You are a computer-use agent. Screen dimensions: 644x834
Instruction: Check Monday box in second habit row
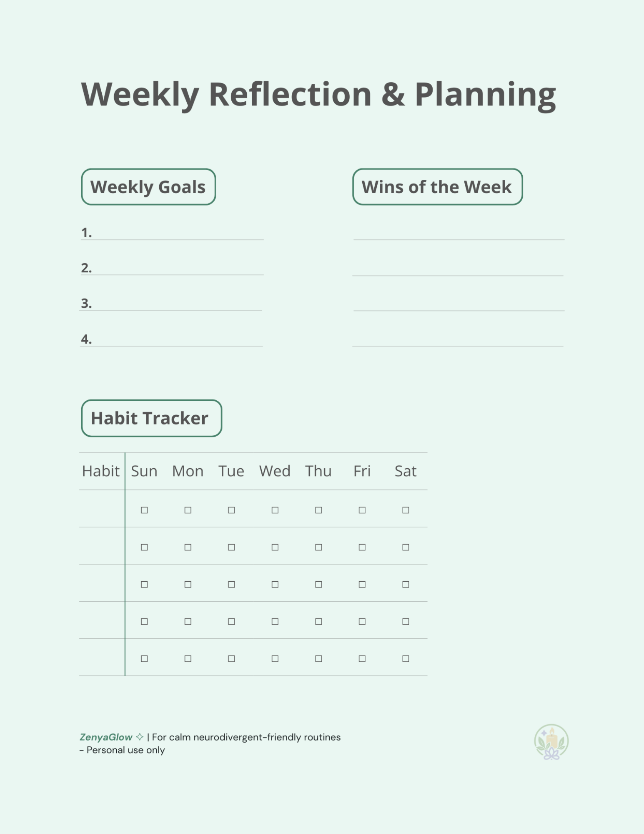(x=188, y=547)
